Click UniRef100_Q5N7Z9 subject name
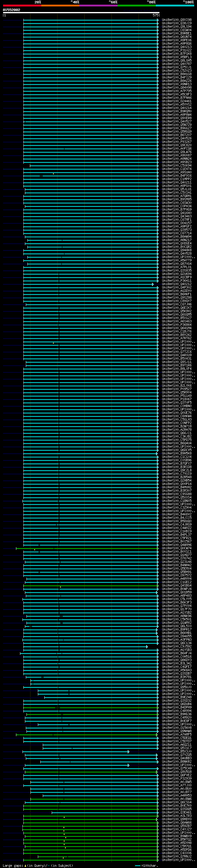 177,125
